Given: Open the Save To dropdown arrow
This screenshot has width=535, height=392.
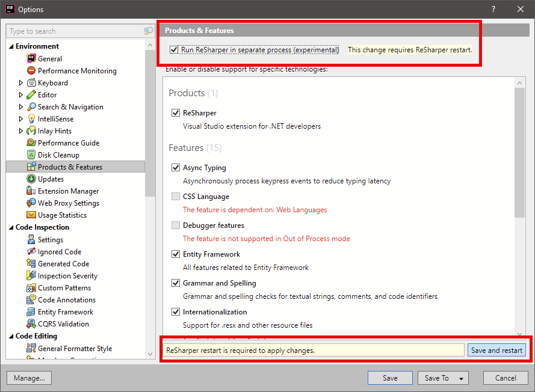Looking at the screenshot, I should [462, 378].
